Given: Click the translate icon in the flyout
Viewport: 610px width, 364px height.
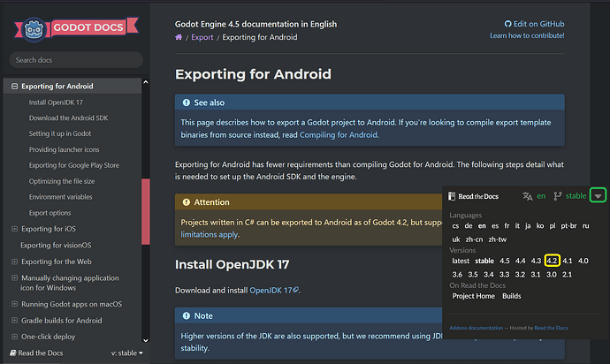Looking at the screenshot, I should pos(528,196).
